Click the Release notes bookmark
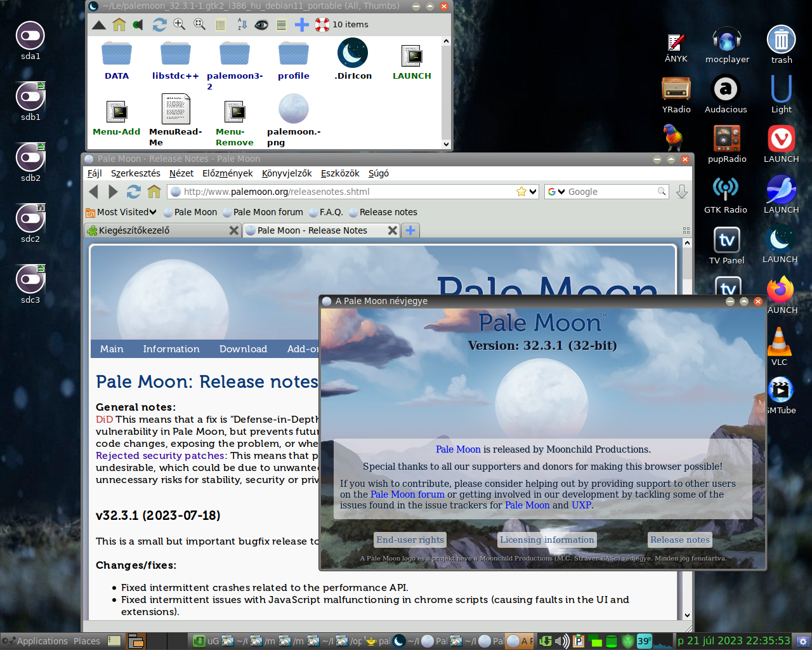This screenshot has width=812, height=650. coord(383,212)
